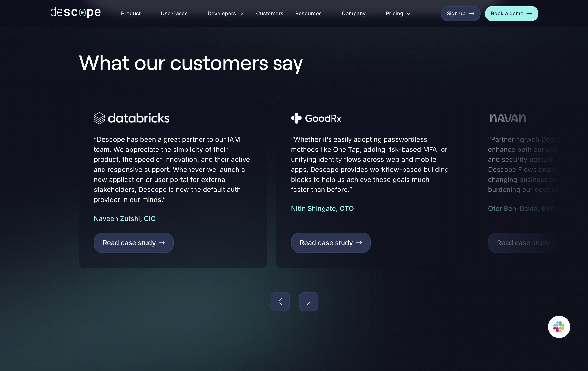Image resolution: width=588 pixels, height=371 pixels.
Task: Open the Slack chat widget
Action: 559,327
